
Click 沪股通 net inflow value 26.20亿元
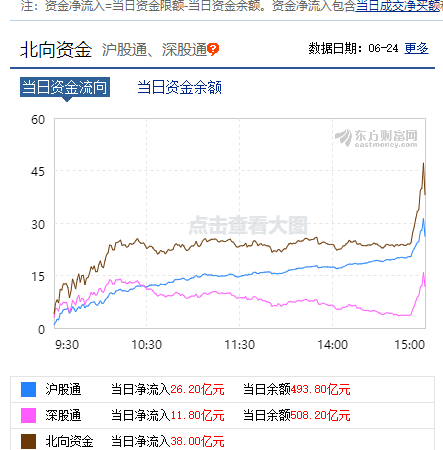pos(197,389)
